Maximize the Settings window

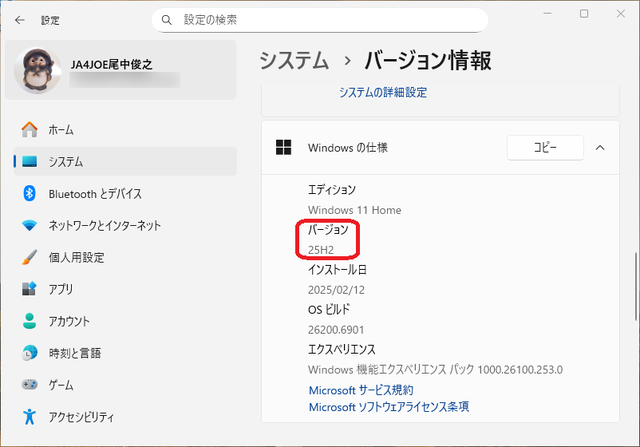(584, 13)
